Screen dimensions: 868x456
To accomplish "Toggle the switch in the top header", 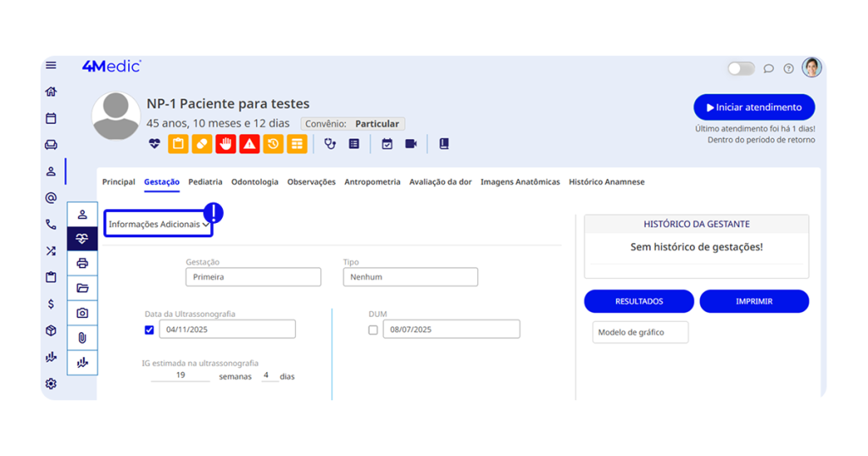I will [x=741, y=69].
